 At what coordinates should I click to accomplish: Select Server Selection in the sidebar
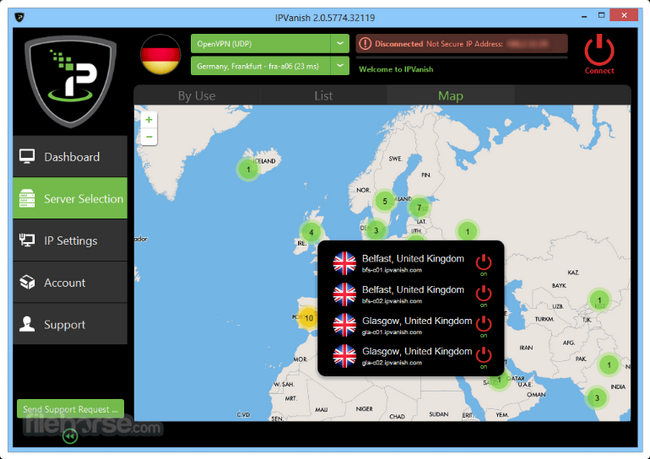(x=70, y=198)
